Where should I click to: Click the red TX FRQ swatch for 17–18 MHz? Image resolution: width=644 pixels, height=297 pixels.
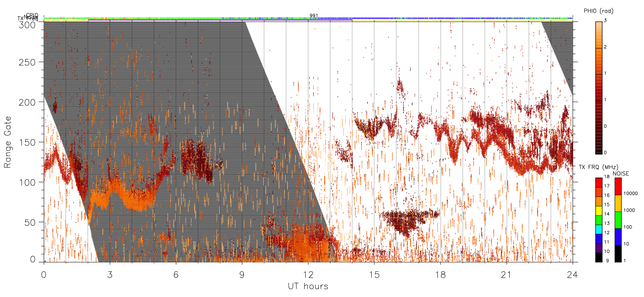(598, 182)
